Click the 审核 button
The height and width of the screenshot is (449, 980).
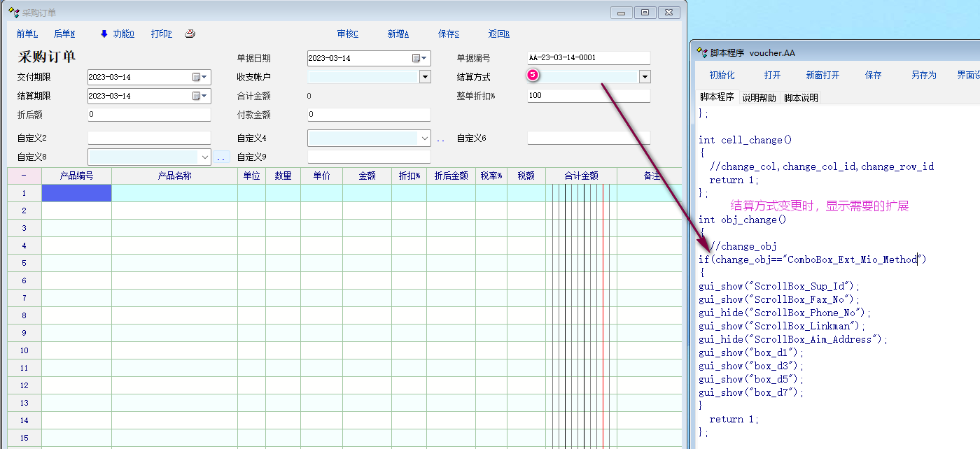click(347, 34)
